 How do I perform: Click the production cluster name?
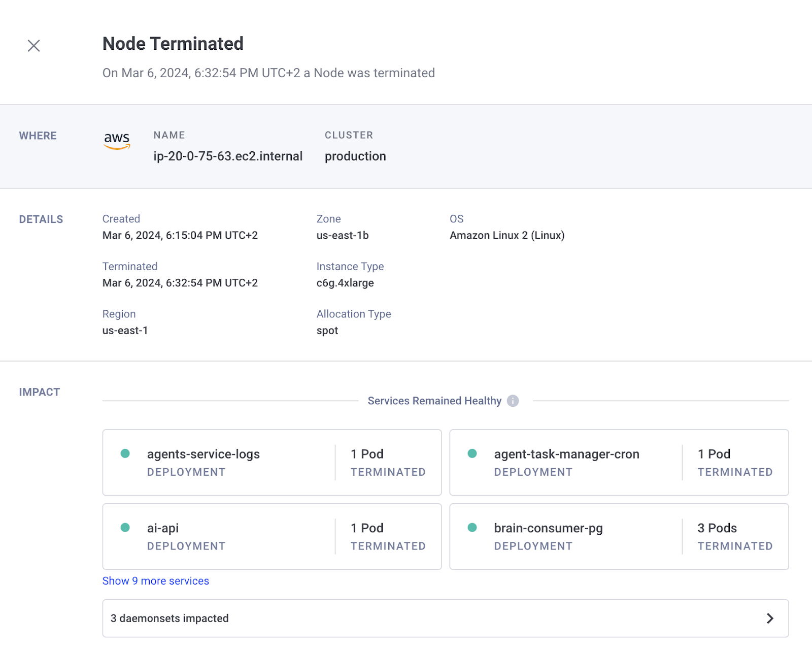pos(355,156)
